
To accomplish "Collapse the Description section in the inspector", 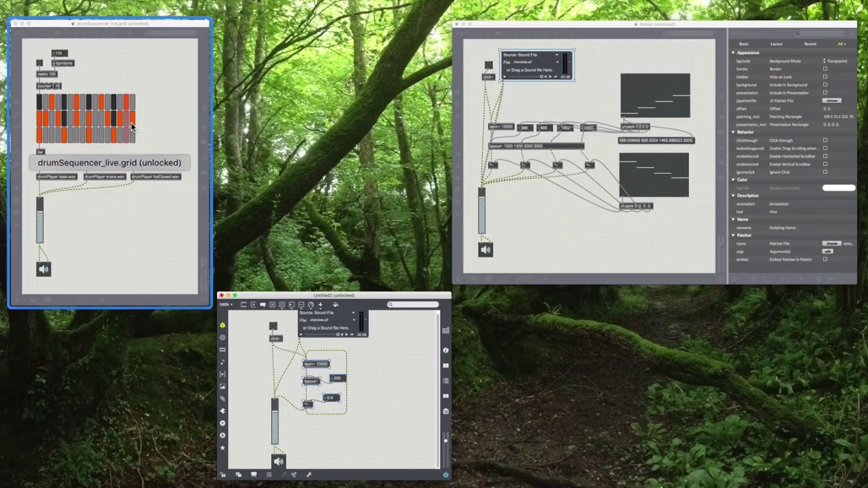I will click(733, 196).
